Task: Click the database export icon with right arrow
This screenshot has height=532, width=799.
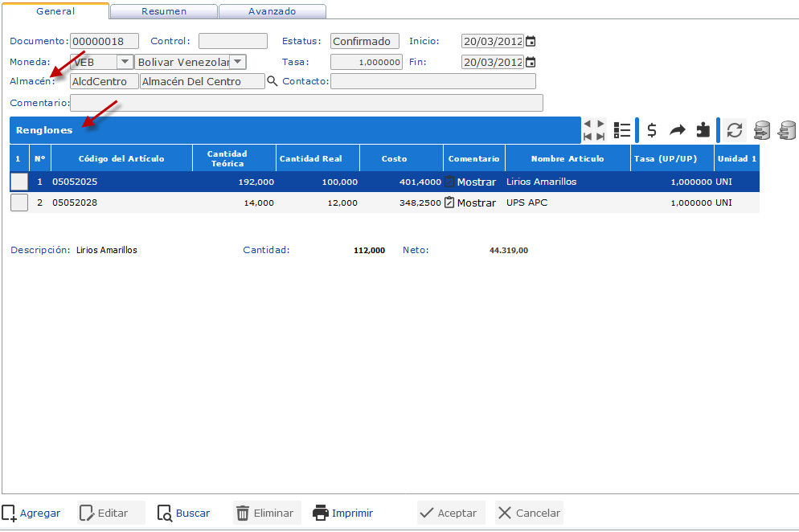Action: coord(761,130)
